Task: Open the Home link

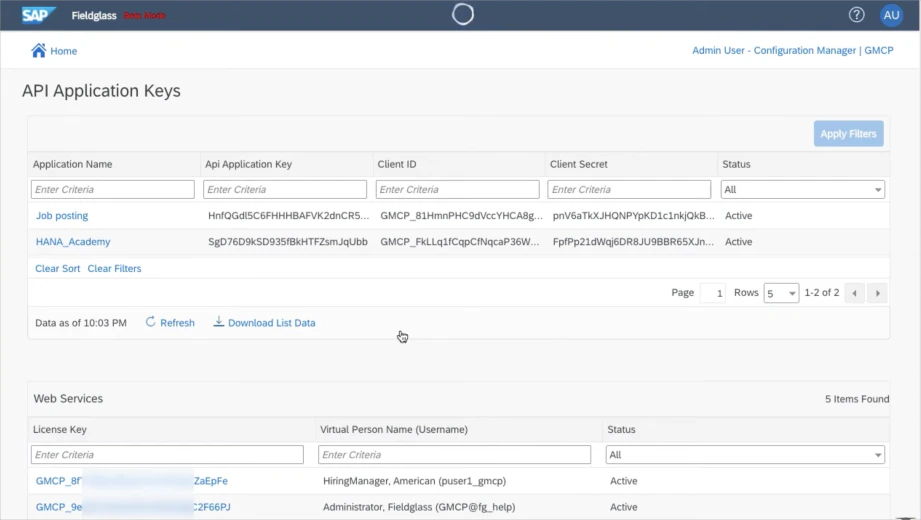Action: click(63, 51)
